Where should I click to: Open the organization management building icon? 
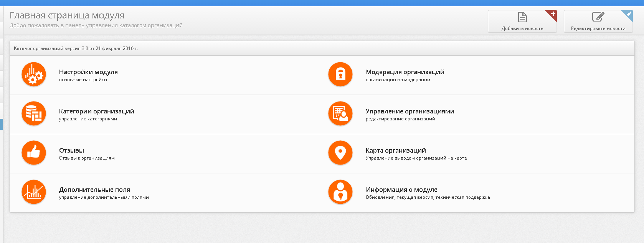tap(340, 113)
